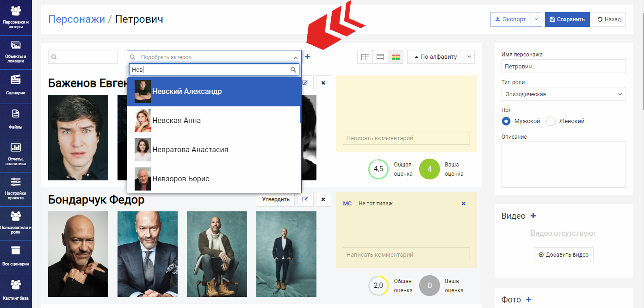Click Невский Александр avatar thumbnail

(x=142, y=92)
